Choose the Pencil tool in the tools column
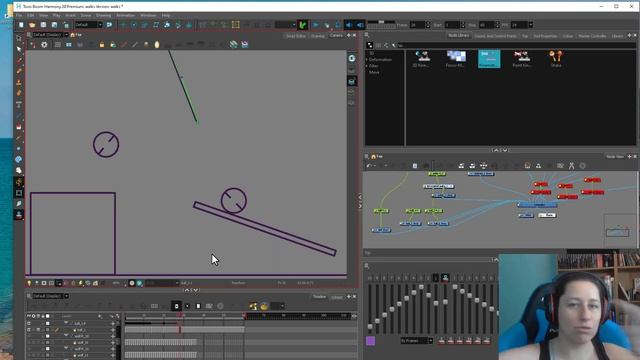The height and width of the screenshot is (360, 640). pos(19,71)
